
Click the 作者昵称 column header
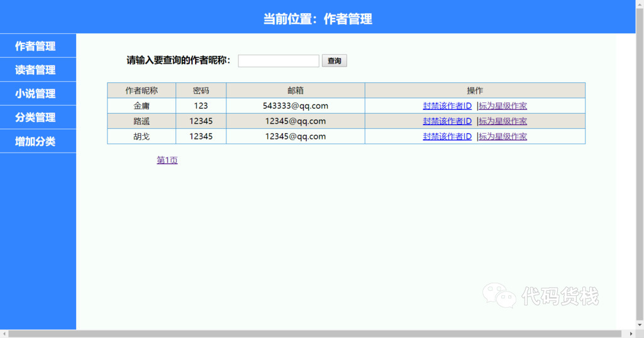pyautogui.click(x=142, y=90)
